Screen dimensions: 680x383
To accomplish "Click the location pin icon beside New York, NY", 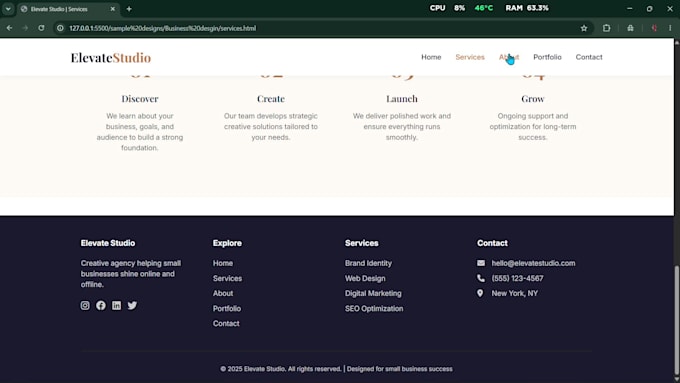I will (480, 293).
